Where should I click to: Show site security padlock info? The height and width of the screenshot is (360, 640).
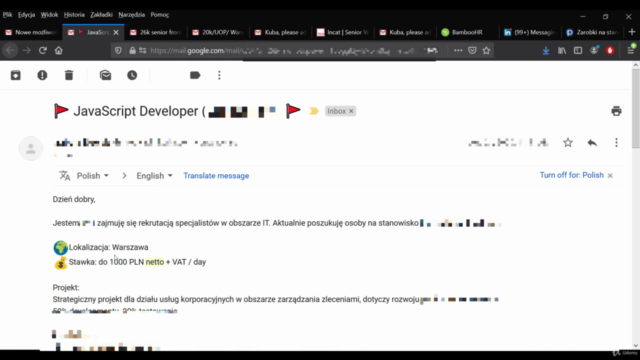(x=132, y=51)
